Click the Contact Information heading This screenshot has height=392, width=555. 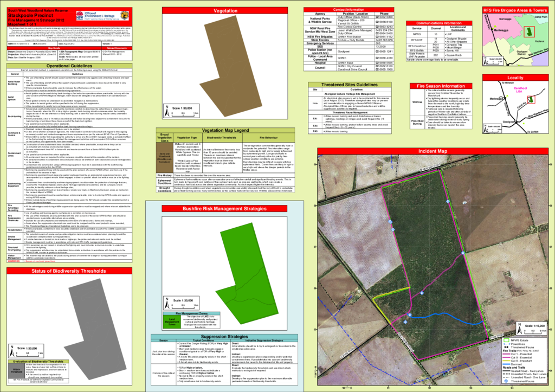pyautogui.click(x=349, y=10)
